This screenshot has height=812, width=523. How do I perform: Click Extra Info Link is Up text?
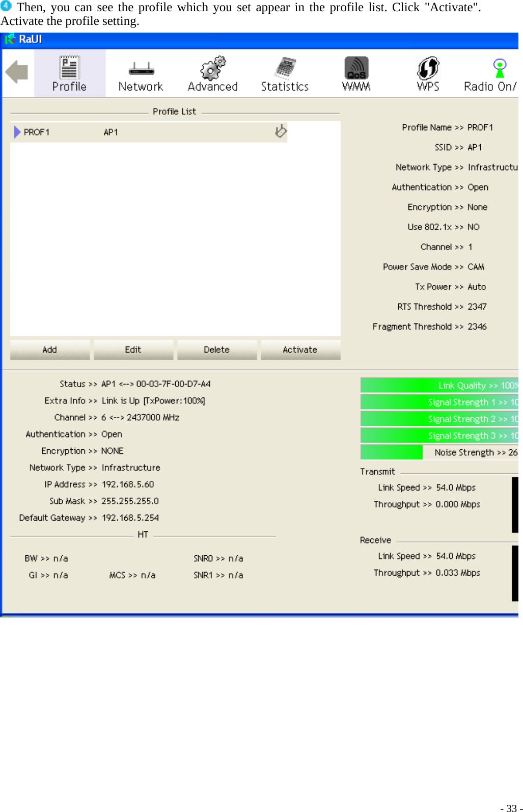(153, 401)
